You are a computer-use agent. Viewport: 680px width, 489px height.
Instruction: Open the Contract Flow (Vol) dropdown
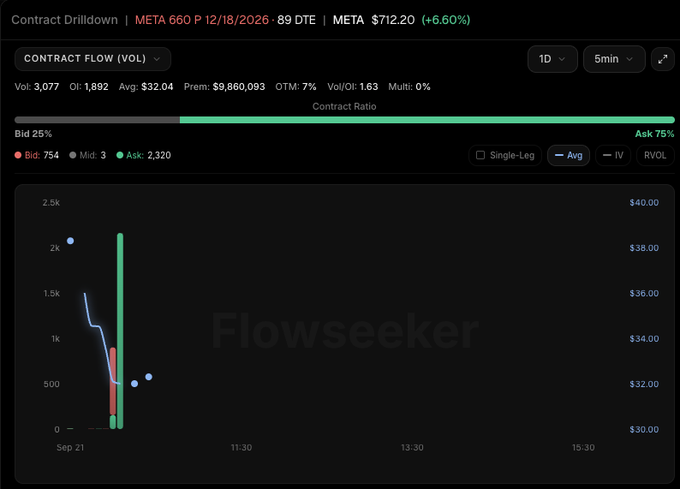click(92, 59)
